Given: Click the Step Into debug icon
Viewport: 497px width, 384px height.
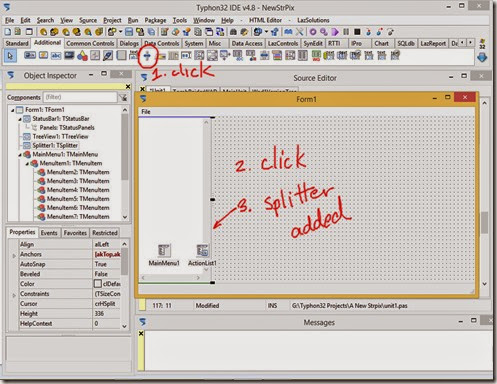Looking at the screenshot, I should [368, 32].
